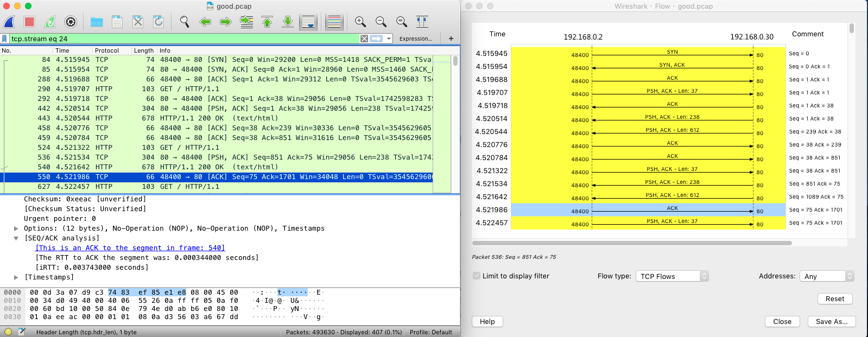Click the flow diagram horizontal scrollbar
The height and width of the screenshot is (337, 868).
point(631,243)
